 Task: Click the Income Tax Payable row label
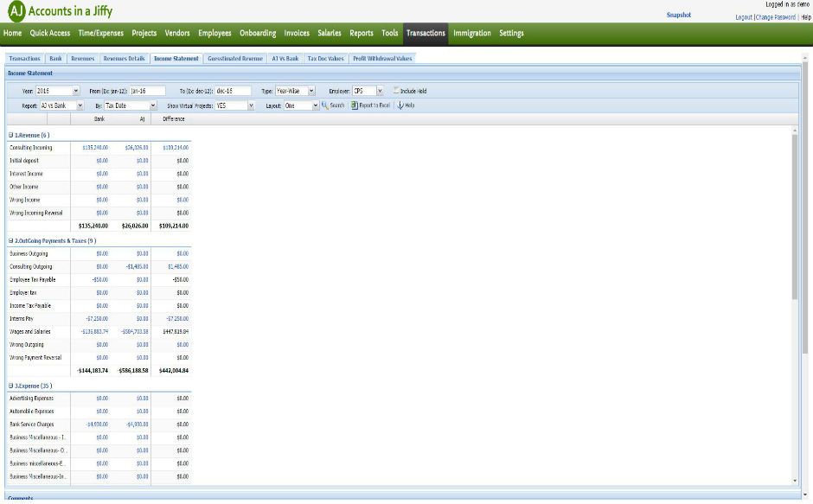(30, 305)
